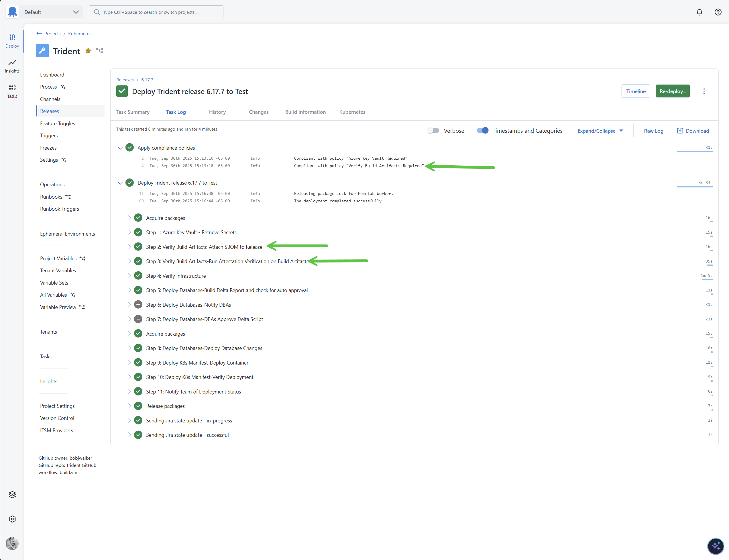Click the notification bell icon
729x560 pixels.
click(699, 12)
